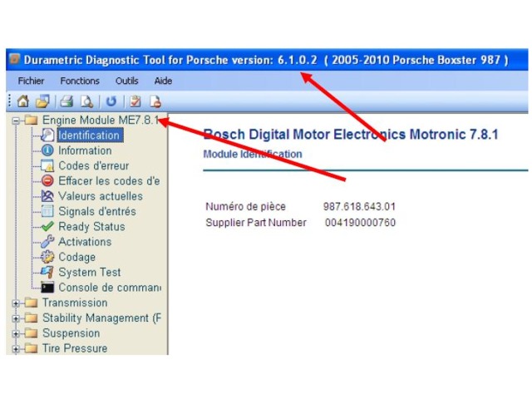Open the Aide menu
Viewport: 532px width, 399px height.
coord(163,81)
